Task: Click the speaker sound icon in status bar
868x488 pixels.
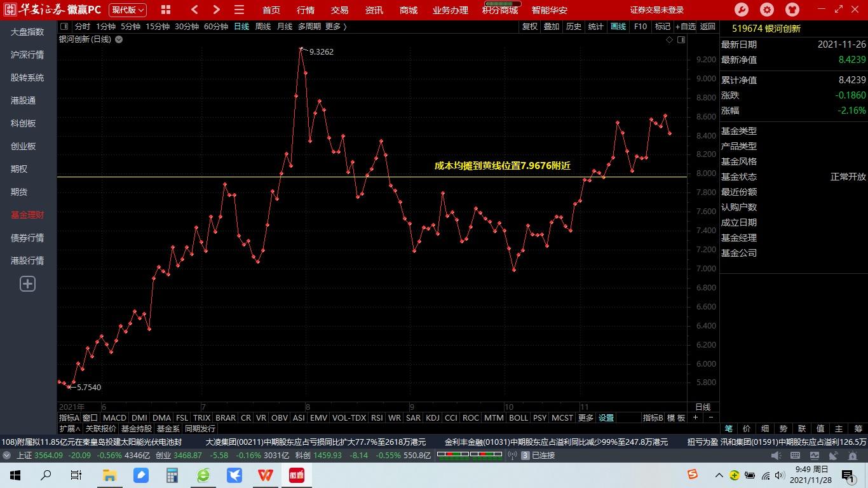Action: click(776, 456)
